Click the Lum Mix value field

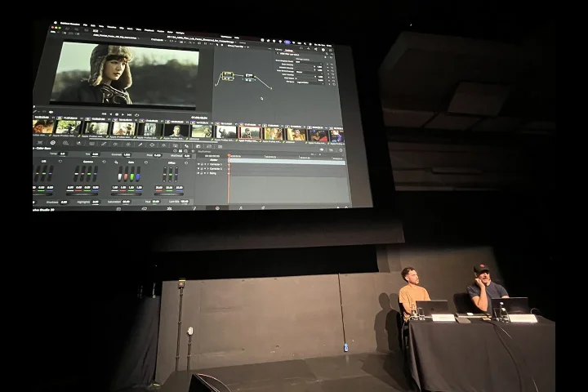(x=184, y=202)
